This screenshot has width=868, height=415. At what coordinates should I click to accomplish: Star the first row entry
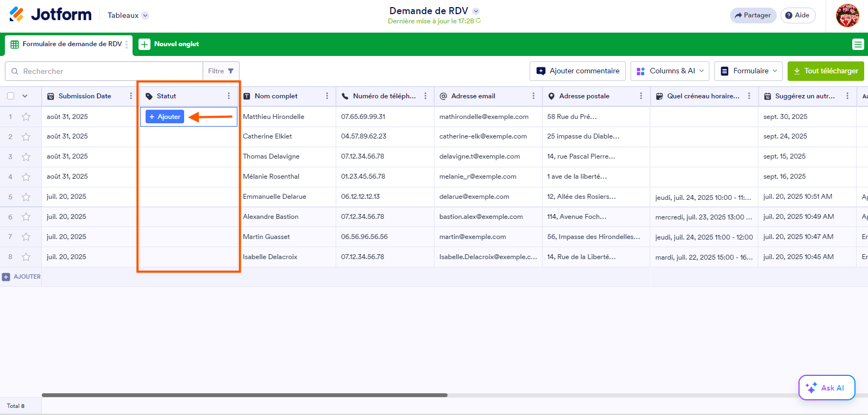click(x=26, y=117)
